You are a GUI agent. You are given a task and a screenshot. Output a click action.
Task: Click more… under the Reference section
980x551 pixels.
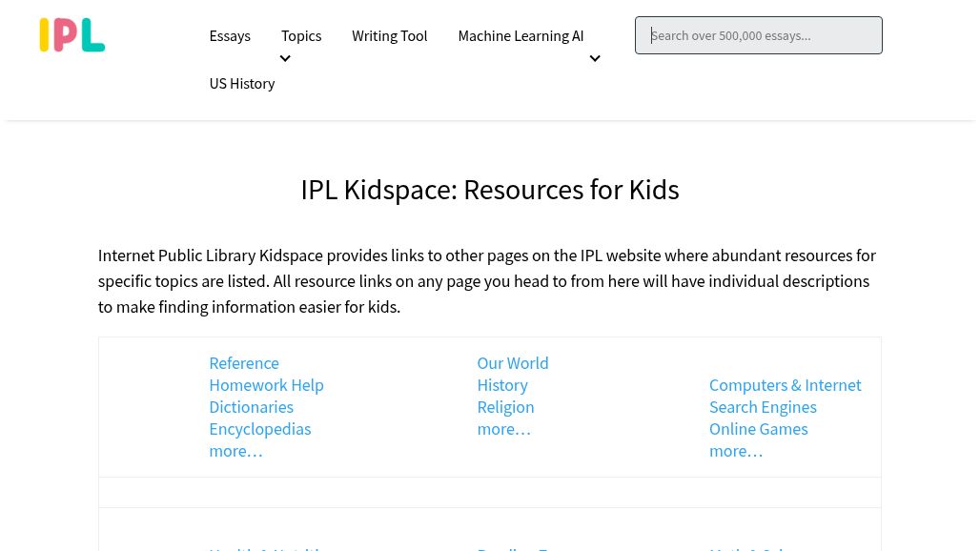[235, 451]
